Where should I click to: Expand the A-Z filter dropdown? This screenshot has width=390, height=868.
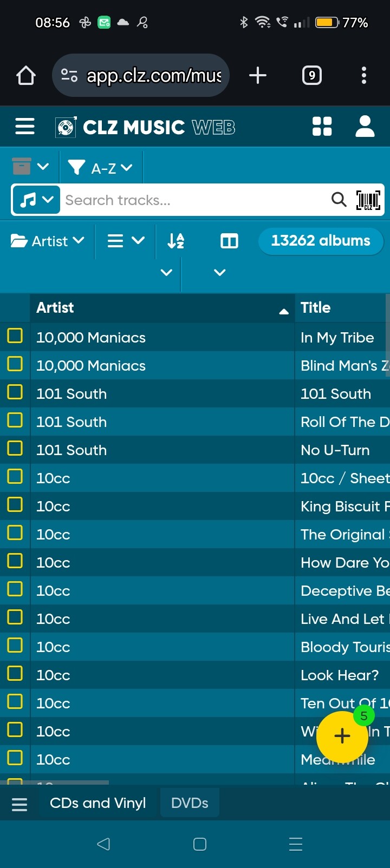click(101, 168)
